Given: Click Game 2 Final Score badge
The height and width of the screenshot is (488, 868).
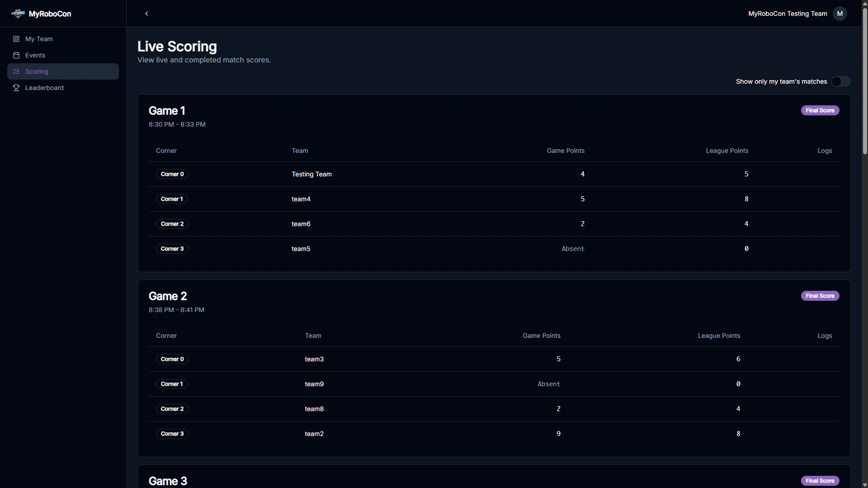Looking at the screenshot, I should (x=820, y=296).
